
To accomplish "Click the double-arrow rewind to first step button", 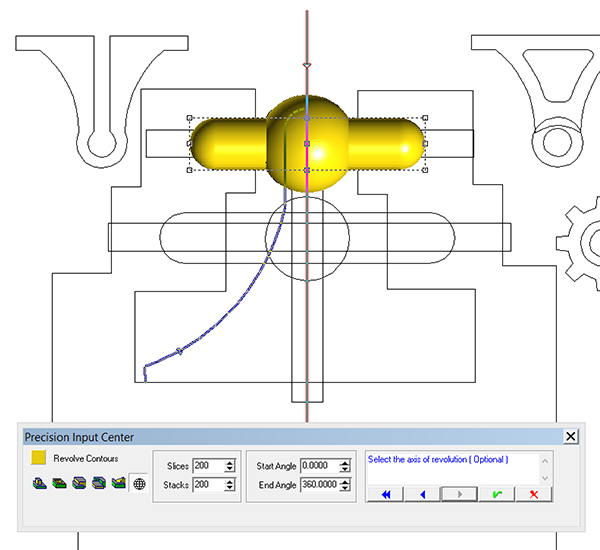I will point(385,495).
